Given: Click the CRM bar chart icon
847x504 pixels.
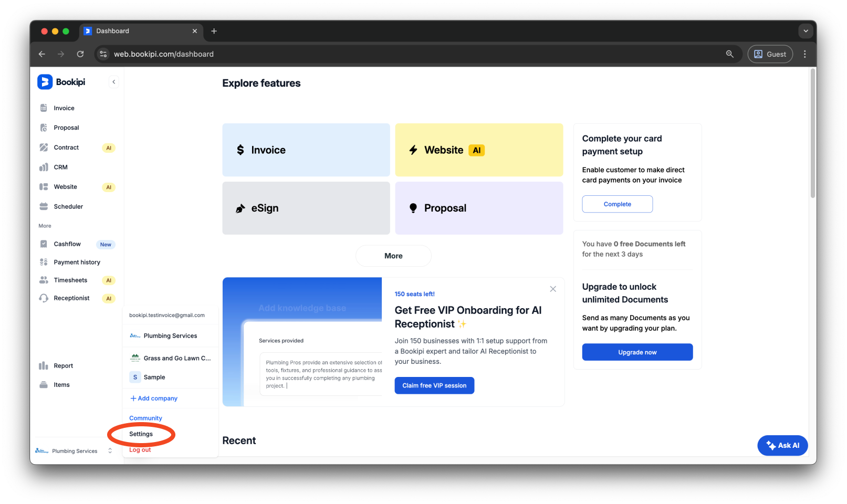Looking at the screenshot, I should click(44, 167).
